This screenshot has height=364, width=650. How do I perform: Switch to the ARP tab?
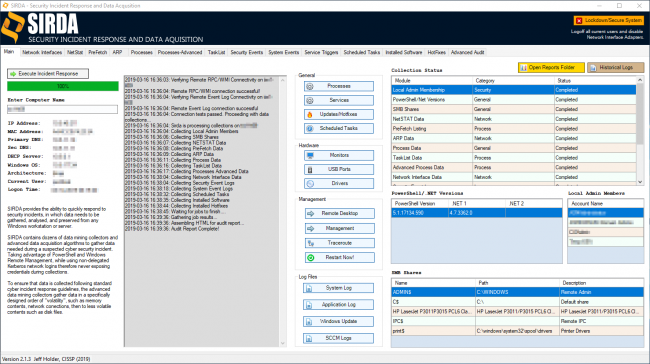pyautogui.click(x=117, y=53)
